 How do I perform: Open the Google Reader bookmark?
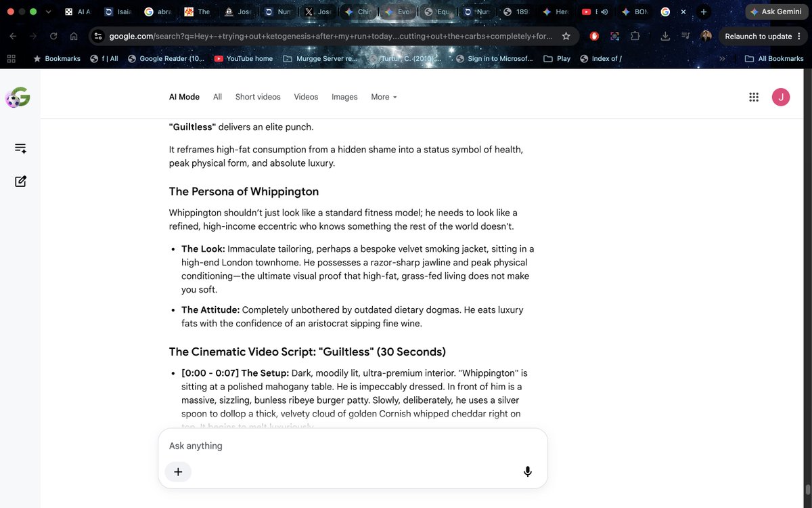[166, 58]
